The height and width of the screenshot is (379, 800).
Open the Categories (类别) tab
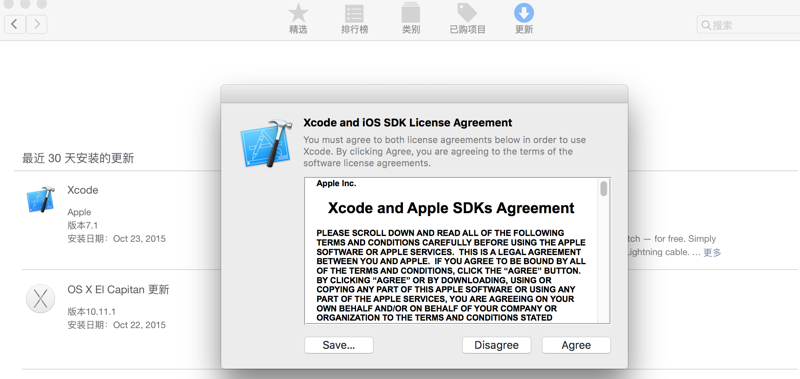(411, 19)
